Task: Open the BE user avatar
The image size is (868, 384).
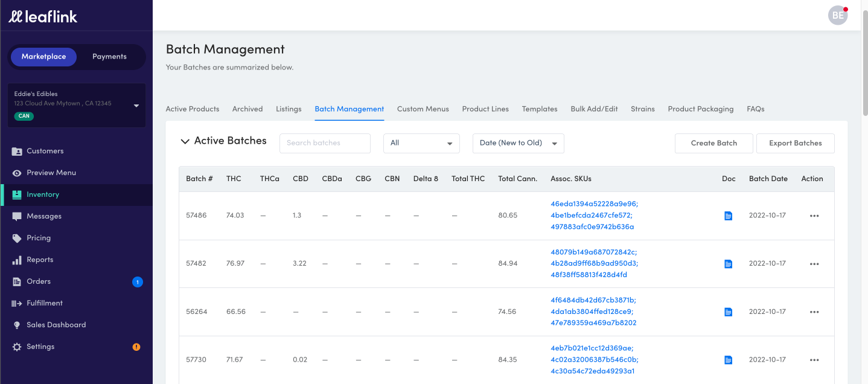Action: [x=838, y=16]
